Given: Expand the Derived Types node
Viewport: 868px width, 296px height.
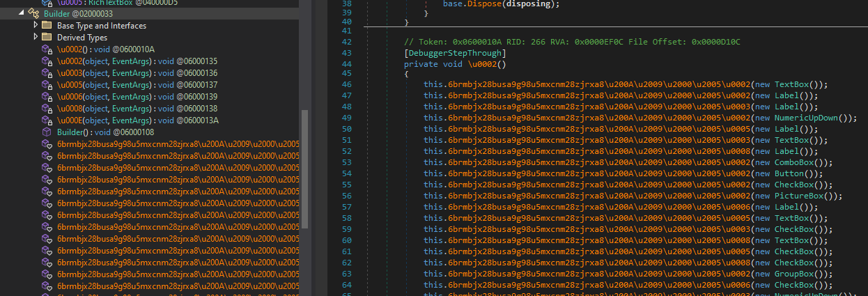Looking at the screenshot, I should [x=36, y=38].
